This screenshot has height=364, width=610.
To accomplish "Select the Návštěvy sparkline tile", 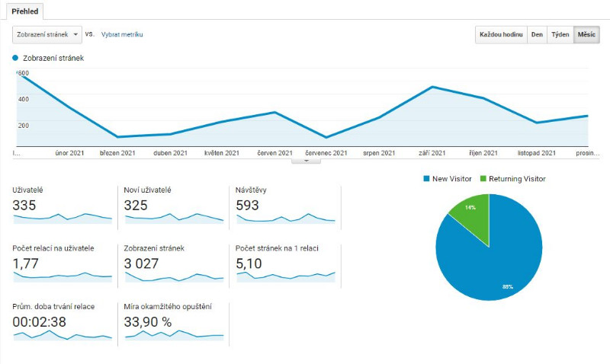I will [x=285, y=206].
